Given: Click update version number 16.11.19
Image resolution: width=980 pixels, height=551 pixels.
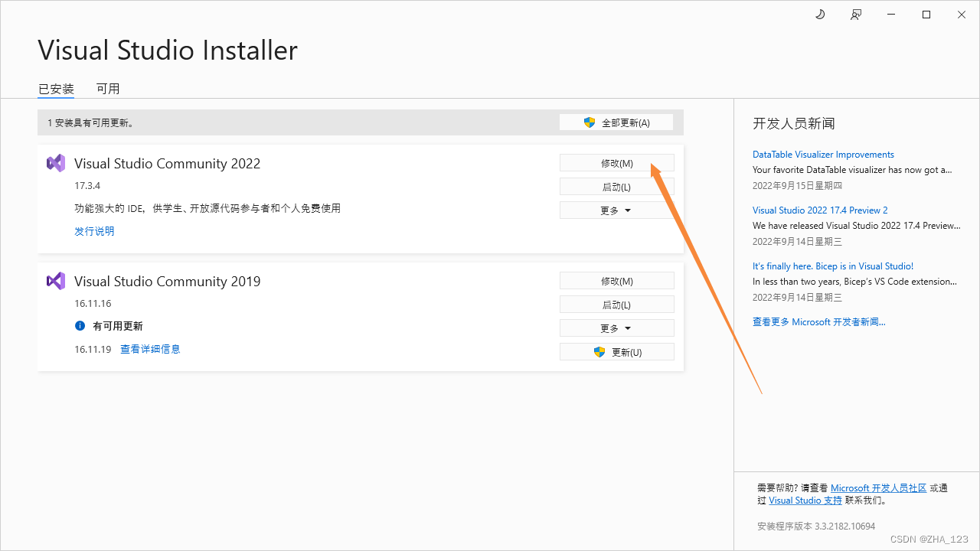Looking at the screenshot, I should coord(93,349).
